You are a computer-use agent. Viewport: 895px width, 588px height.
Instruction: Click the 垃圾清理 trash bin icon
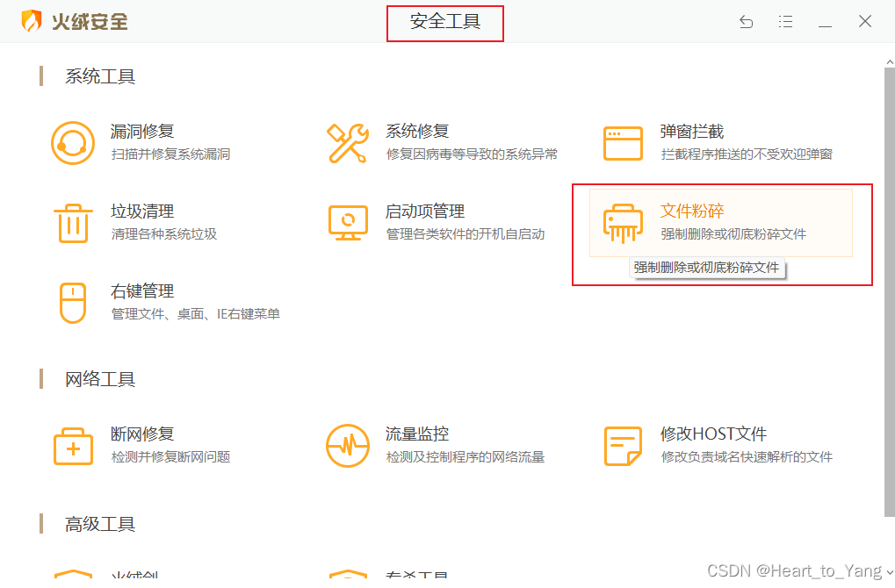pyautogui.click(x=73, y=223)
